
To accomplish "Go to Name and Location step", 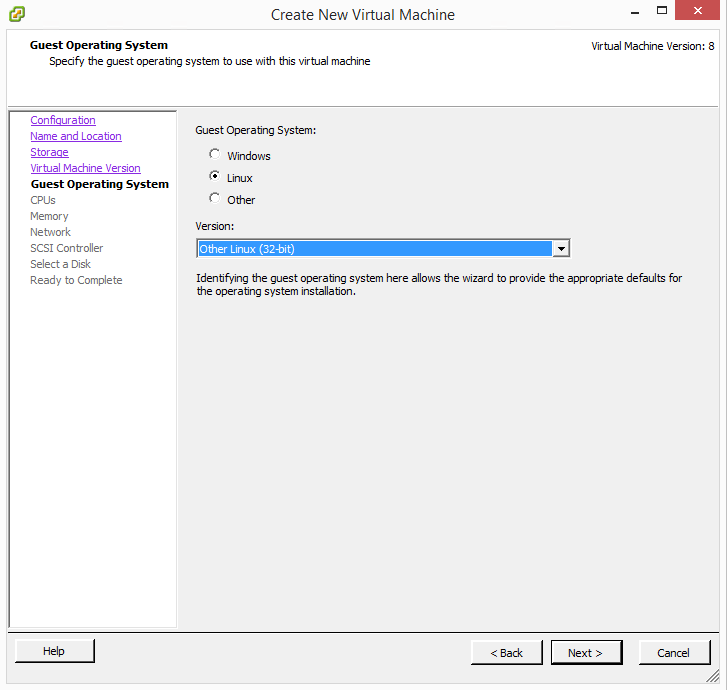I will pyautogui.click(x=76, y=136).
